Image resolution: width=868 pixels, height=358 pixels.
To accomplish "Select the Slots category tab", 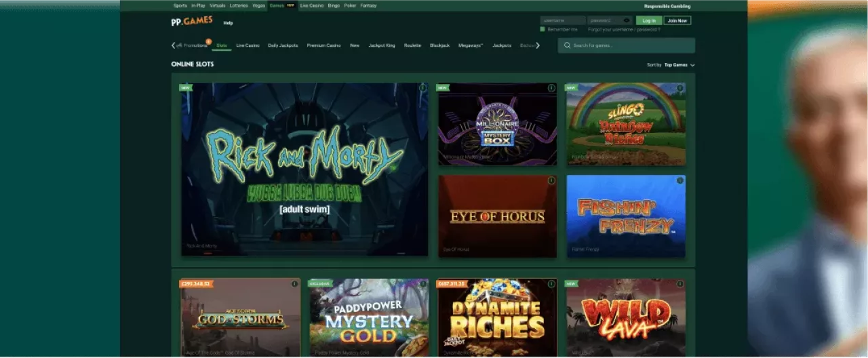I will coord(222,45).
